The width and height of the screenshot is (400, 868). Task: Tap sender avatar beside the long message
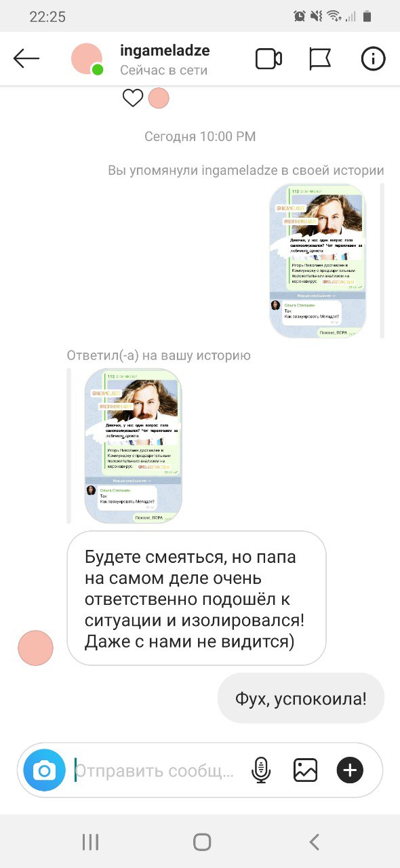[35, 648]
